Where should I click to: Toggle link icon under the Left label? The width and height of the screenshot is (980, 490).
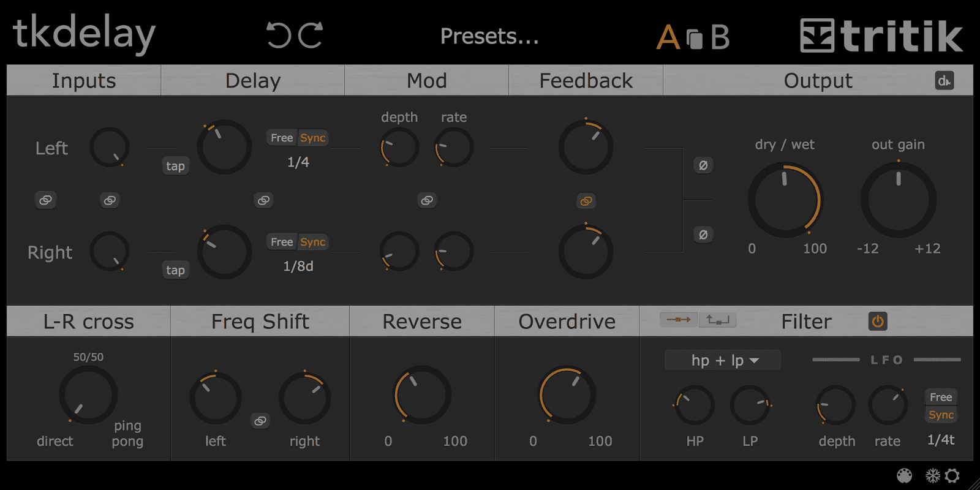(x=45, y=200)
